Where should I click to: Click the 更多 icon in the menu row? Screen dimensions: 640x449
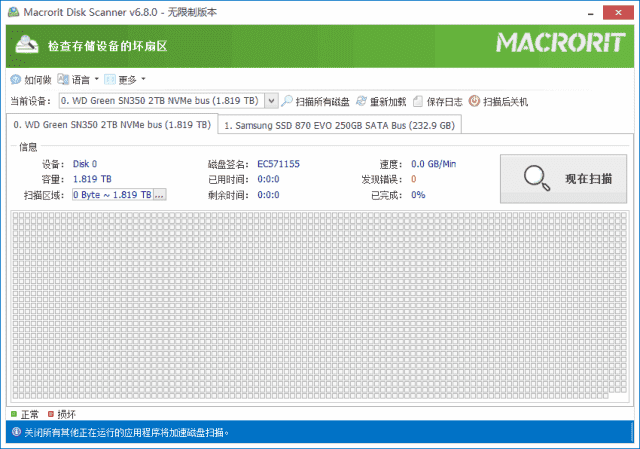[x=110, y=79]
